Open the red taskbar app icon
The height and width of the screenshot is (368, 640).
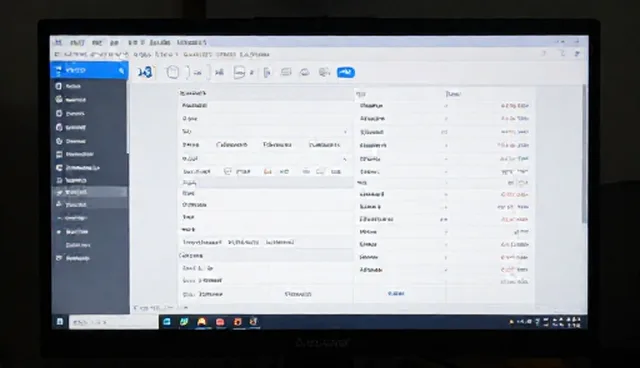click(220, 322)
